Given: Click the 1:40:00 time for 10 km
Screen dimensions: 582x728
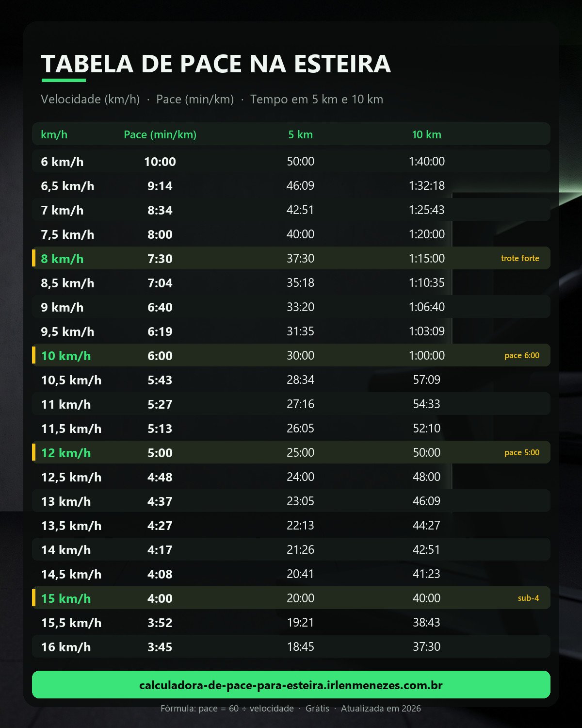Looking at the screenshot, I should click(427, 161).
